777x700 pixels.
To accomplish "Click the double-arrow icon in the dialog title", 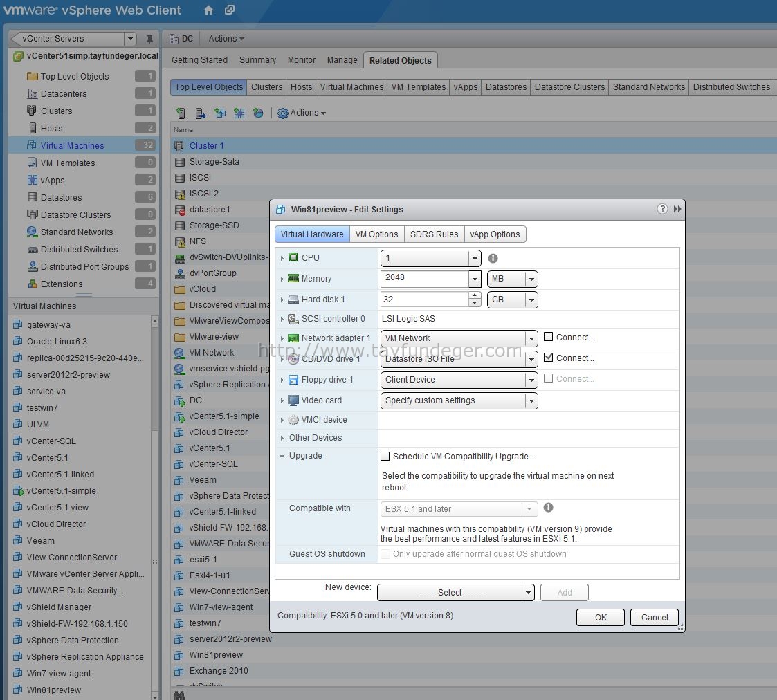I will click(677, 209).
